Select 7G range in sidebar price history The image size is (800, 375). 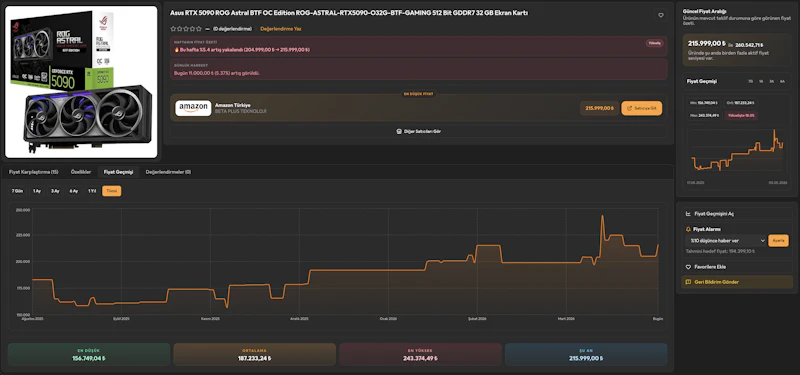751,82
